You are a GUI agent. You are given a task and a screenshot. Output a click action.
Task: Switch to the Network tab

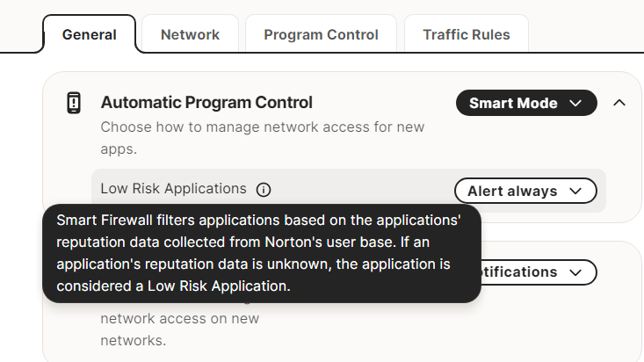[190, 35]
